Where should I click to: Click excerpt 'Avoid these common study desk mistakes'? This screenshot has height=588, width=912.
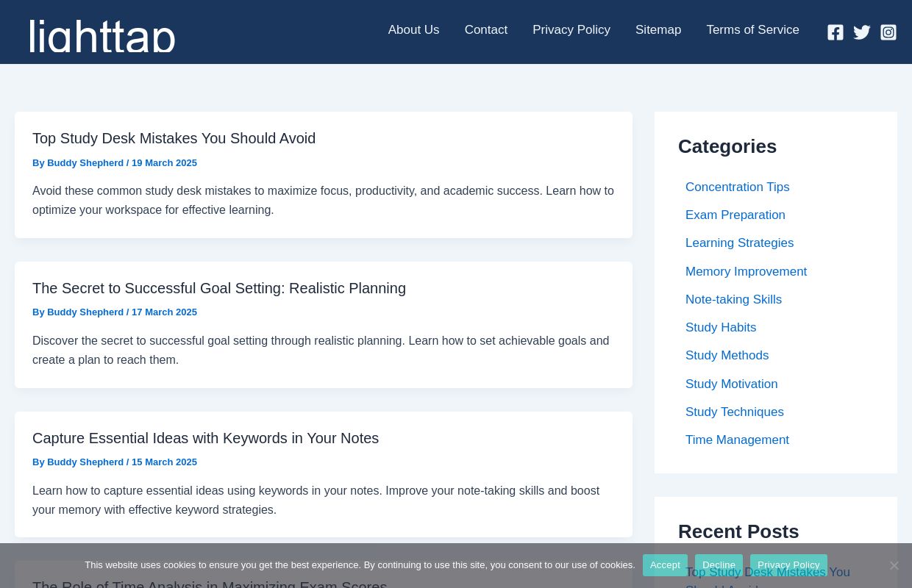(323, 201)
